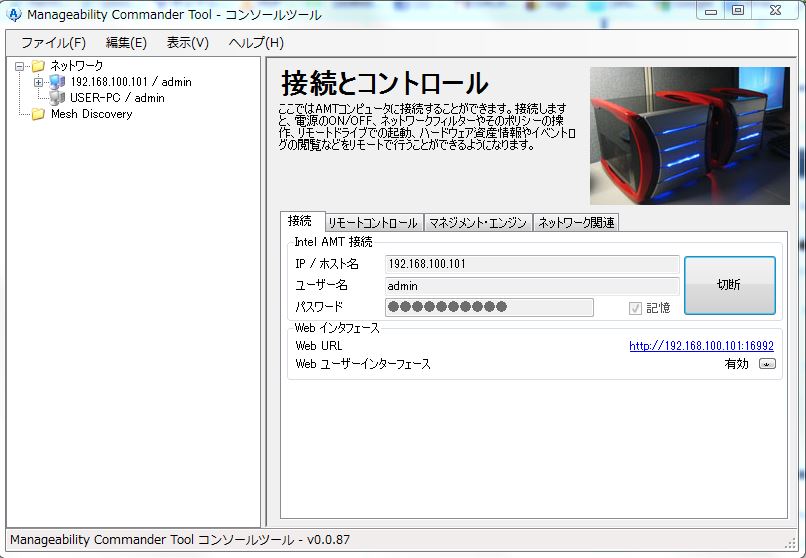Open the 編集(E) menu

coord(126,43)
